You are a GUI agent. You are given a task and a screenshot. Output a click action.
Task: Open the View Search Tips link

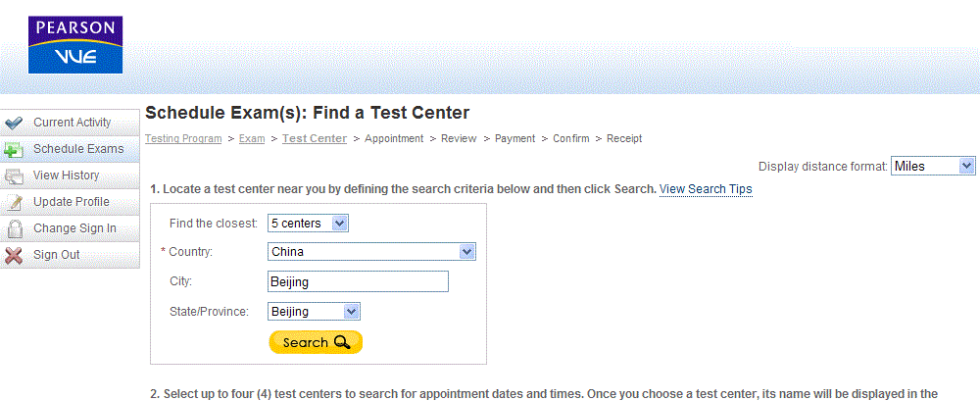706,189
